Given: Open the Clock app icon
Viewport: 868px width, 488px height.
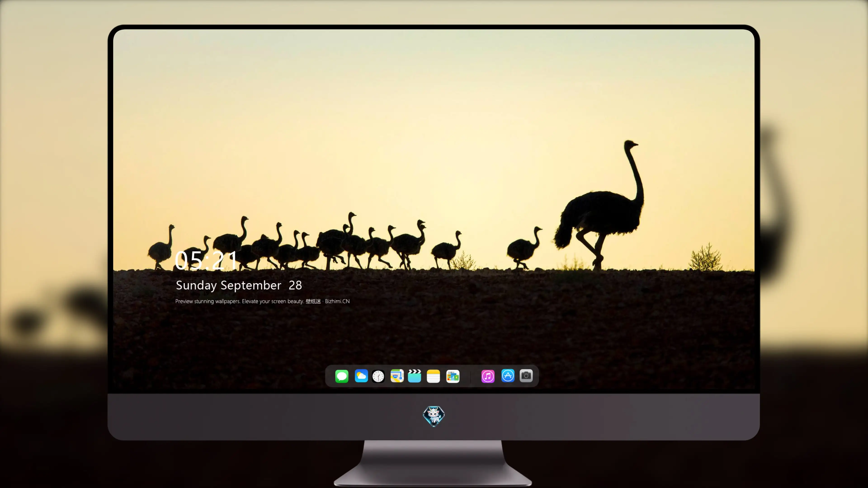Looking at the screenshot, I should pos(378,376).
